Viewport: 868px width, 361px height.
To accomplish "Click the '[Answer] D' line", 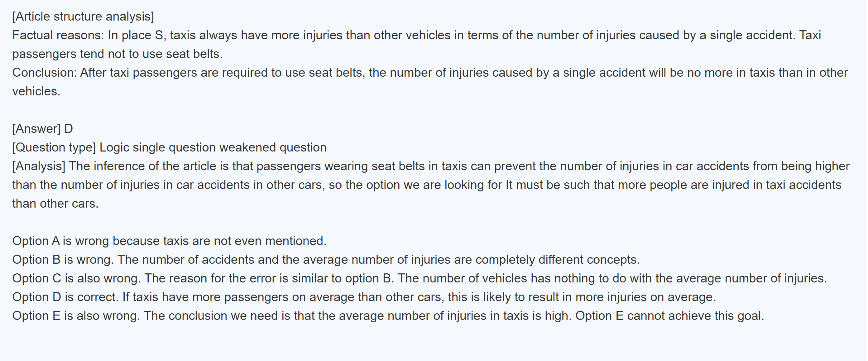I will click(42, 129).
